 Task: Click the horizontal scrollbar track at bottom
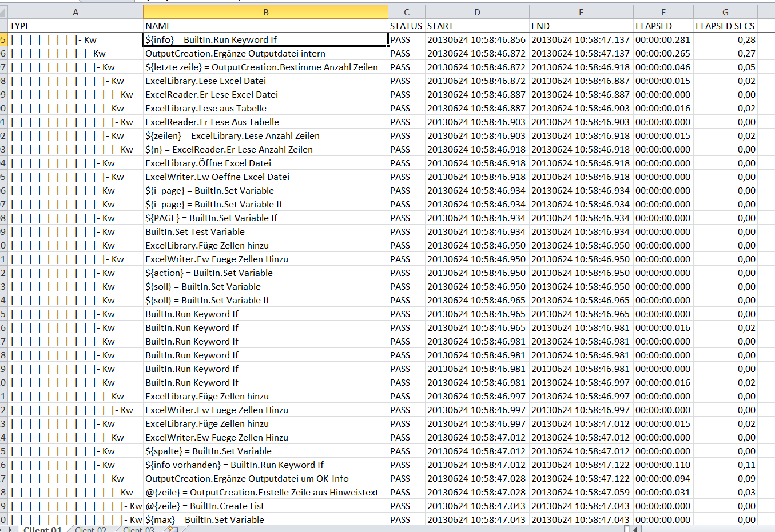pos(709,529)
